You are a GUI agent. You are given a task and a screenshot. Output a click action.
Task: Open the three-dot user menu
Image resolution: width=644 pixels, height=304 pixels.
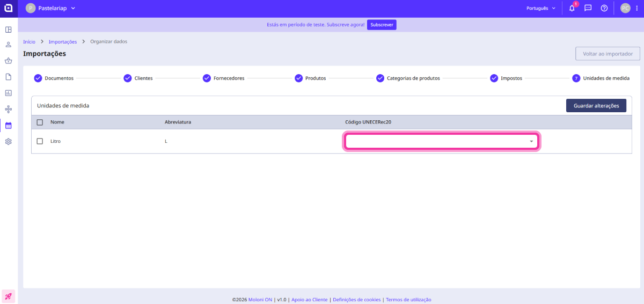pos(636,9)
